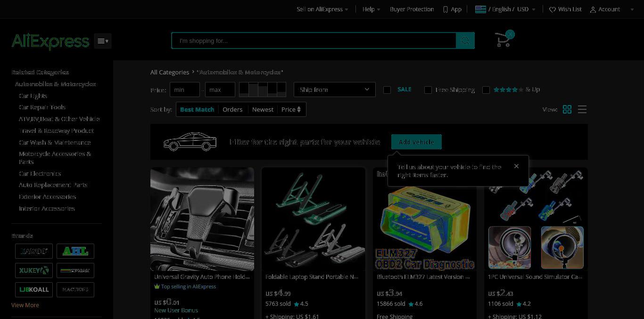Open Automobiles & Motorcycles sidebar link
This screenshot has width=644, height=319.
pyautogui.click(x=56, y=84)
